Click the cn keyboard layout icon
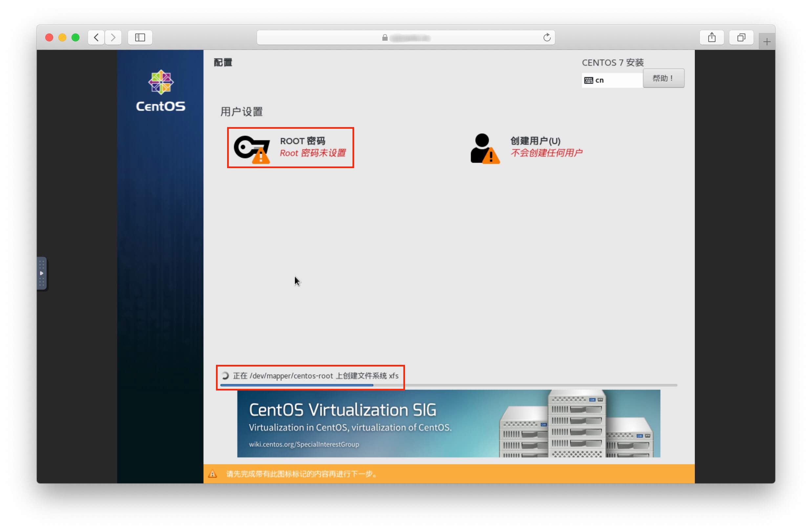The width and height of the screenshot is (812, 532). click(x=588, y=80)
